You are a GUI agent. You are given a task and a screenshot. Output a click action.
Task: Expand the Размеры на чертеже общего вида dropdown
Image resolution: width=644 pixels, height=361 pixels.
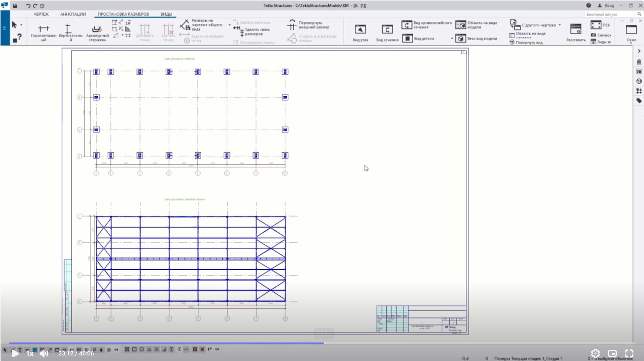pyautogui.click(x=230, y=25)
